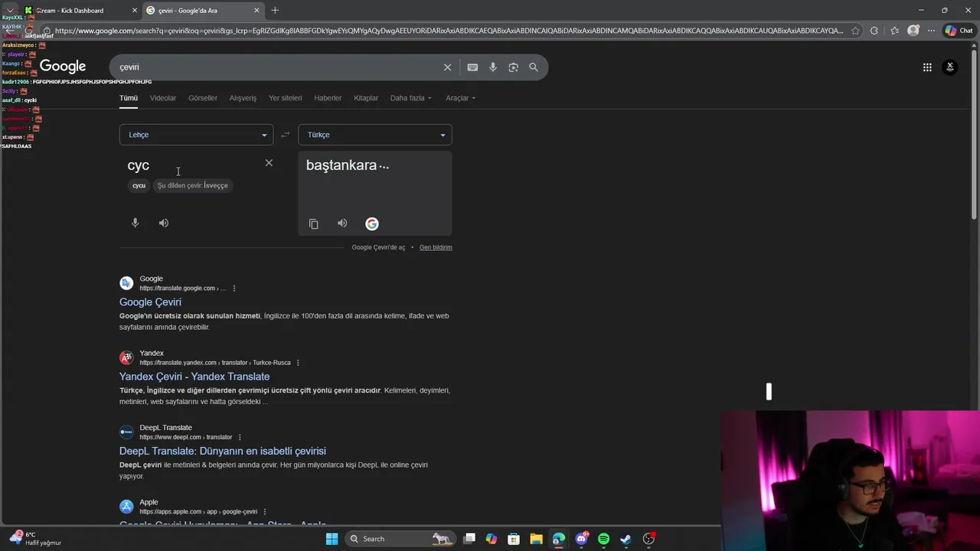This screenshot has height=551, width=980.
Task: Open the Windows Start menu
Action: [x=332, y=539]
